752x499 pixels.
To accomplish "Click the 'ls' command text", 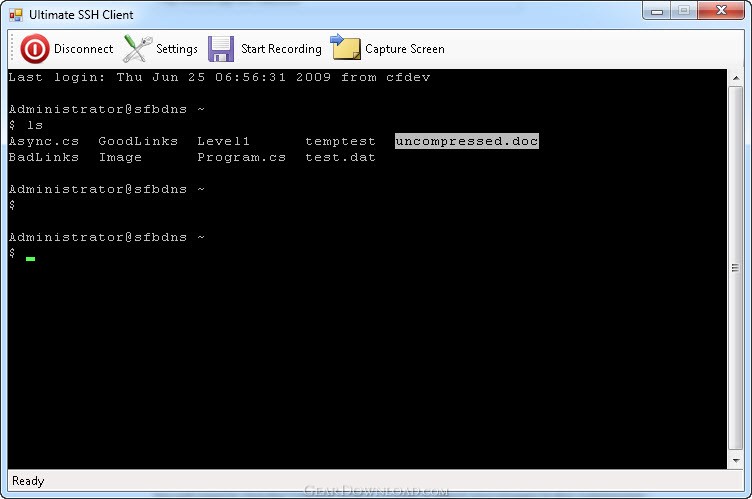I will click(35, 125).
